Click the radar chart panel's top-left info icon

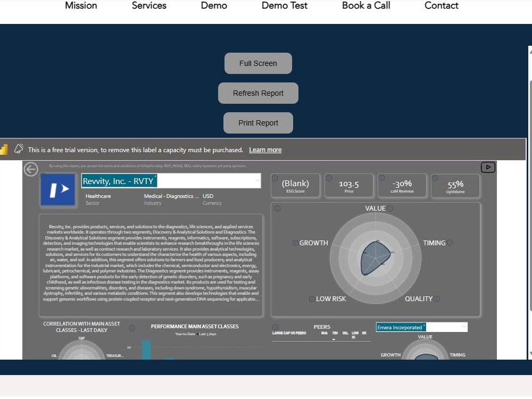tap(277, 209)
